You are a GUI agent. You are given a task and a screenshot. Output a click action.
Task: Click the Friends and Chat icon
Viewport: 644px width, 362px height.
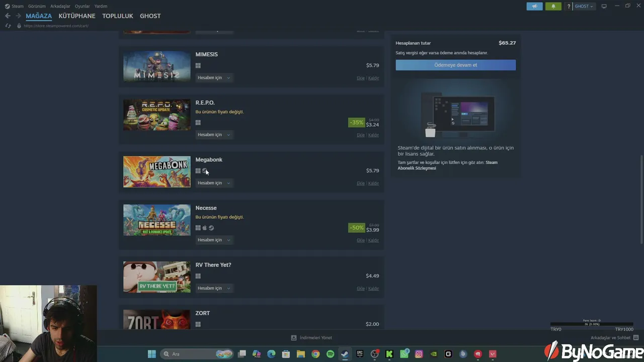coord(636,338)
